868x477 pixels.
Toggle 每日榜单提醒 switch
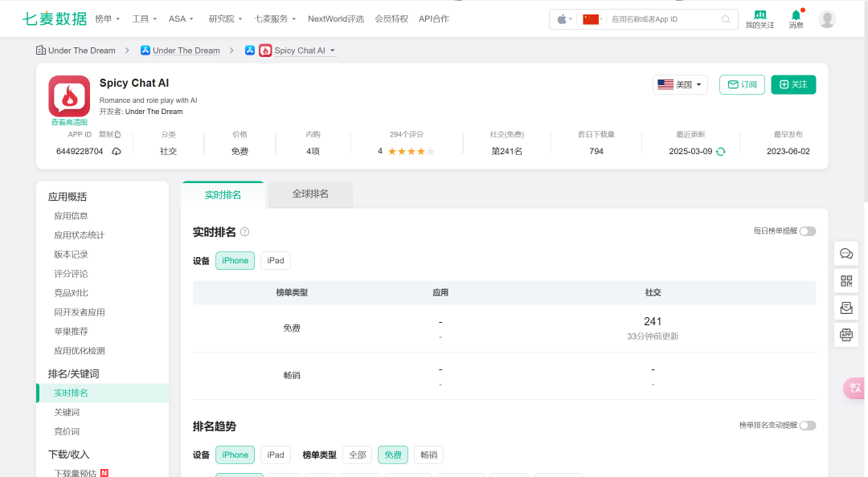pyautogui.click(x=808, y=231)
